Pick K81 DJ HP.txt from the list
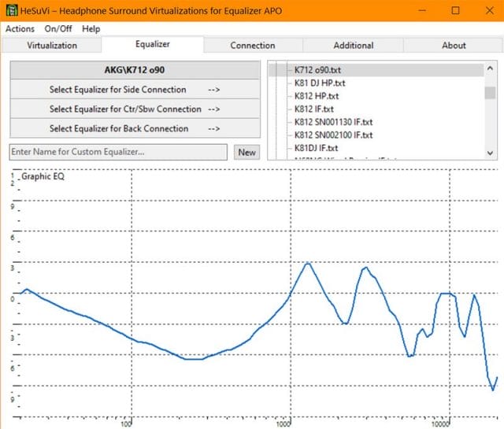504x429 pixels. tap(320, 83)
